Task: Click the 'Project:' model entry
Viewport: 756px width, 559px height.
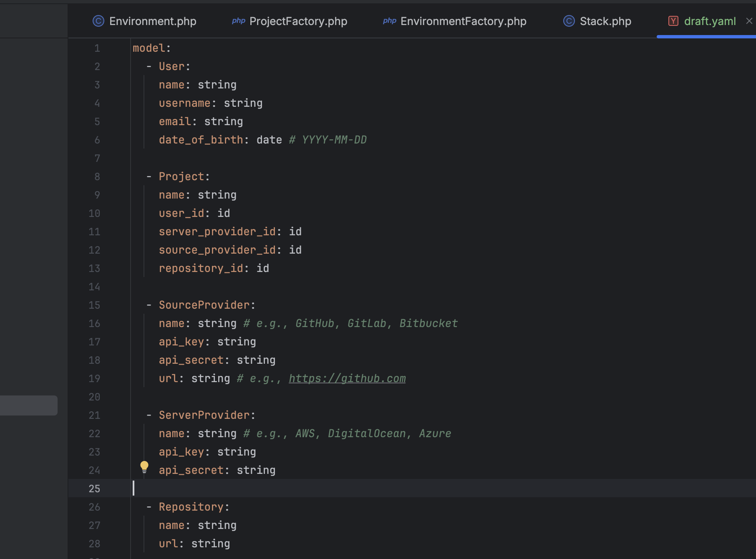Action: (184, 176)
